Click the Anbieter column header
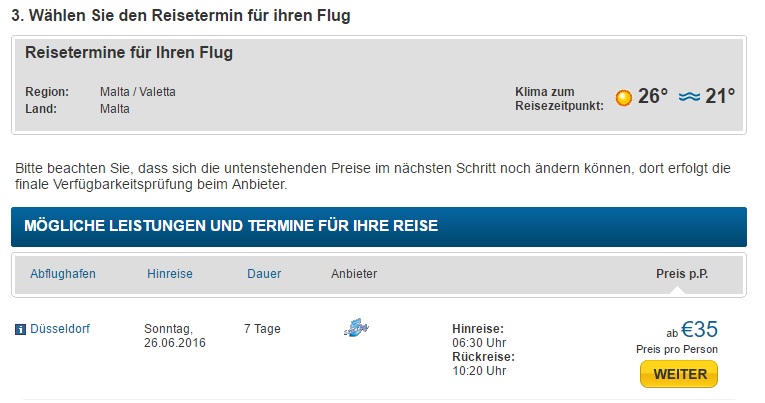Viewport: 765px width, 403px height. tap(354, 274)
